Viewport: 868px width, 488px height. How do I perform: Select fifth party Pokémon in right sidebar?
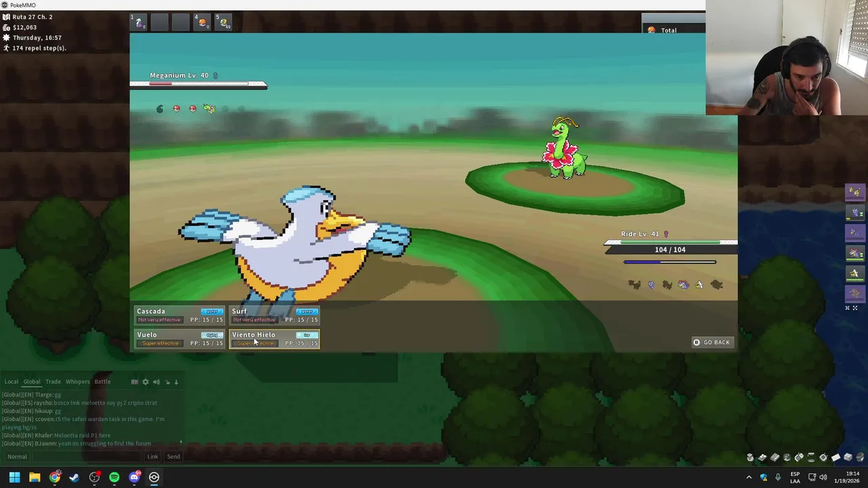(855, 274)
